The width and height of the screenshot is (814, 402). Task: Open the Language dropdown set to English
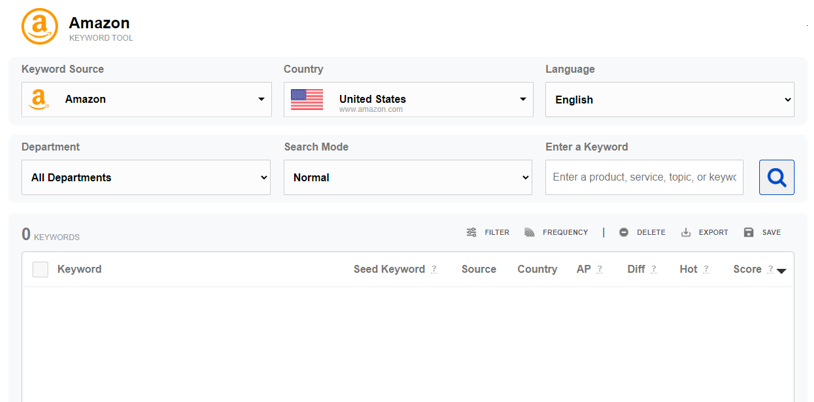tap(670, 99)
